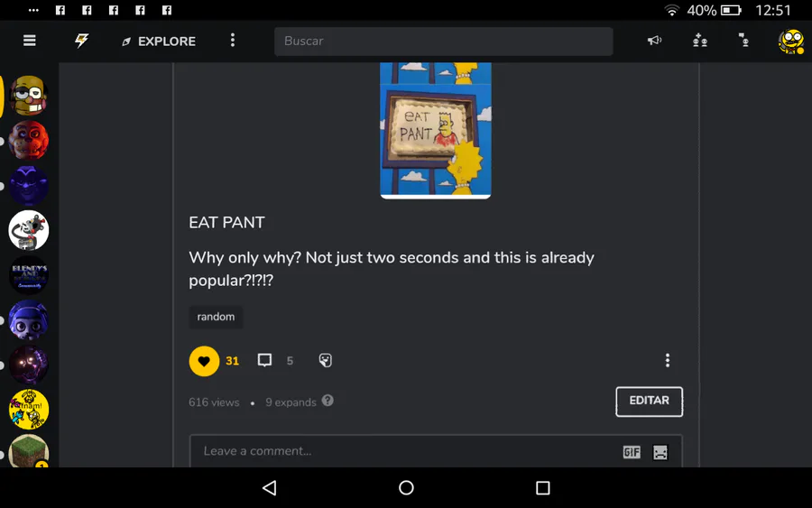Open the dark glowing-eyes community in sidebar

(29, 365)
